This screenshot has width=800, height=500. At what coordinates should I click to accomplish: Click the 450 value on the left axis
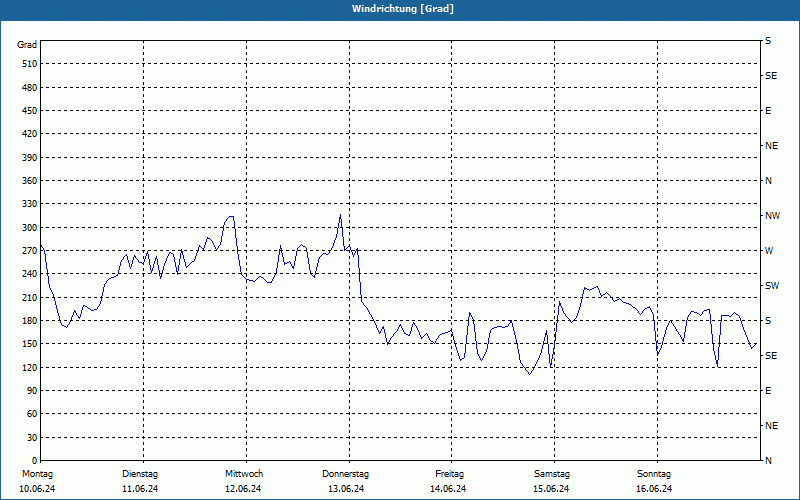30,111
